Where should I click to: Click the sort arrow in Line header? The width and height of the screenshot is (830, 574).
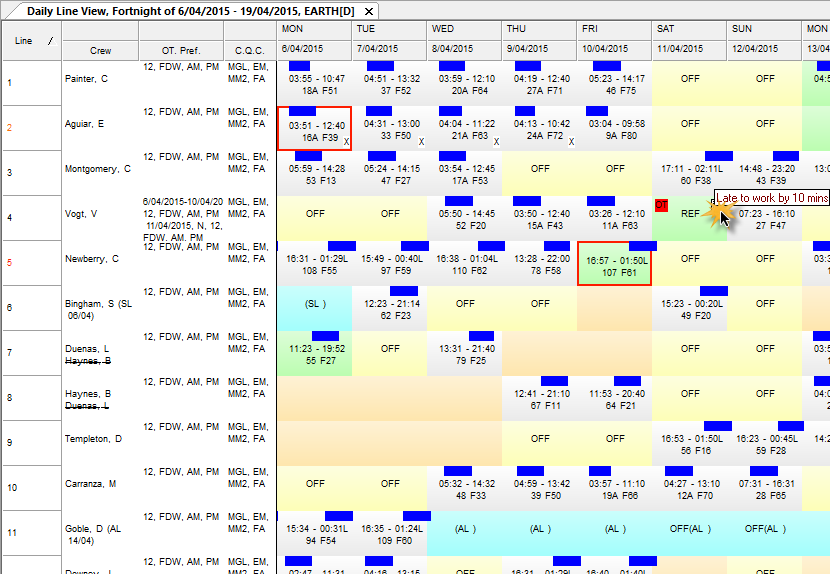click(49, 40)
